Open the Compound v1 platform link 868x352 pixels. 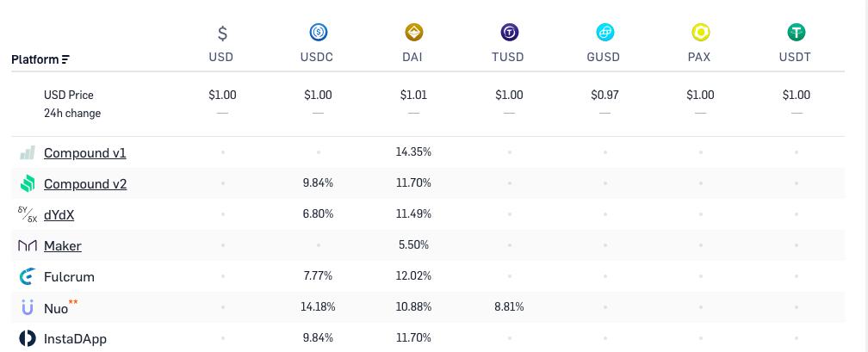click(85, 153)
